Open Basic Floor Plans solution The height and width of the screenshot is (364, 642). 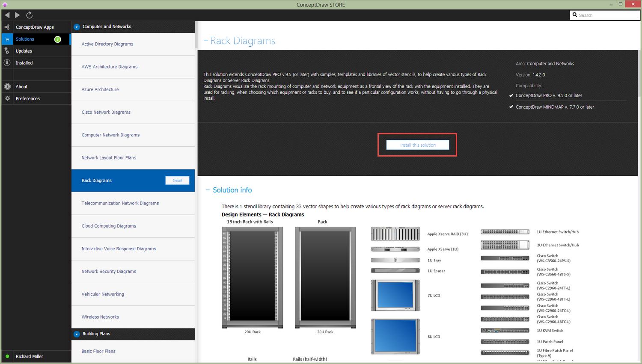coord(133,351)
